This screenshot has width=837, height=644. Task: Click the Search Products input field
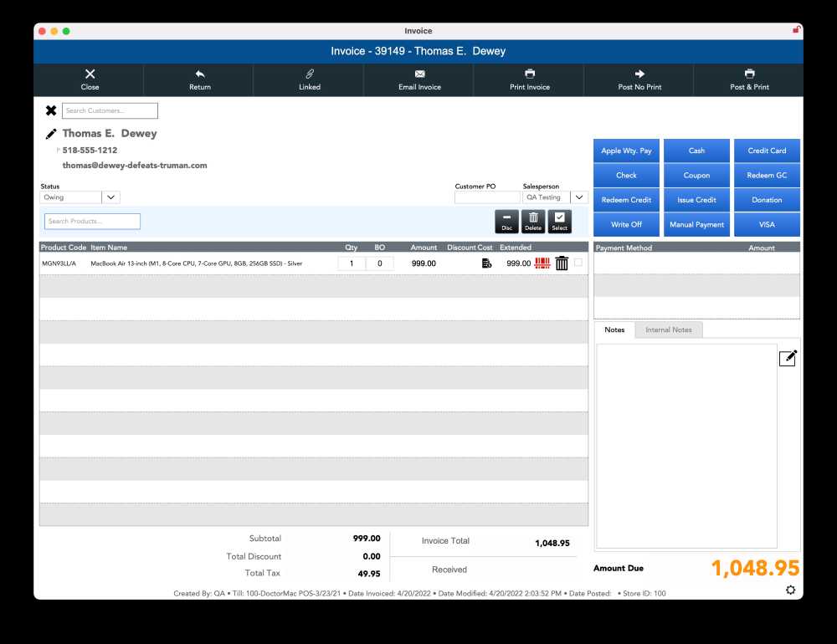point(92,222)
